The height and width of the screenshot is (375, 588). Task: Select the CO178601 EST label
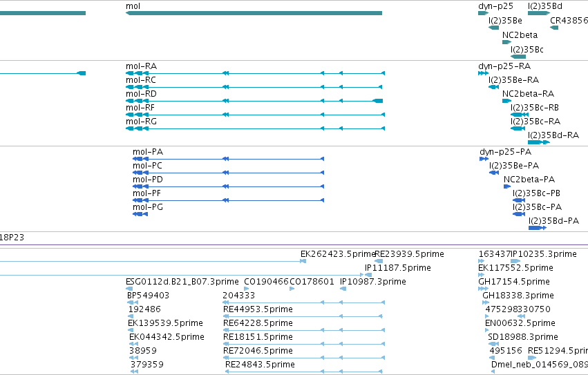tap(312, 282)
